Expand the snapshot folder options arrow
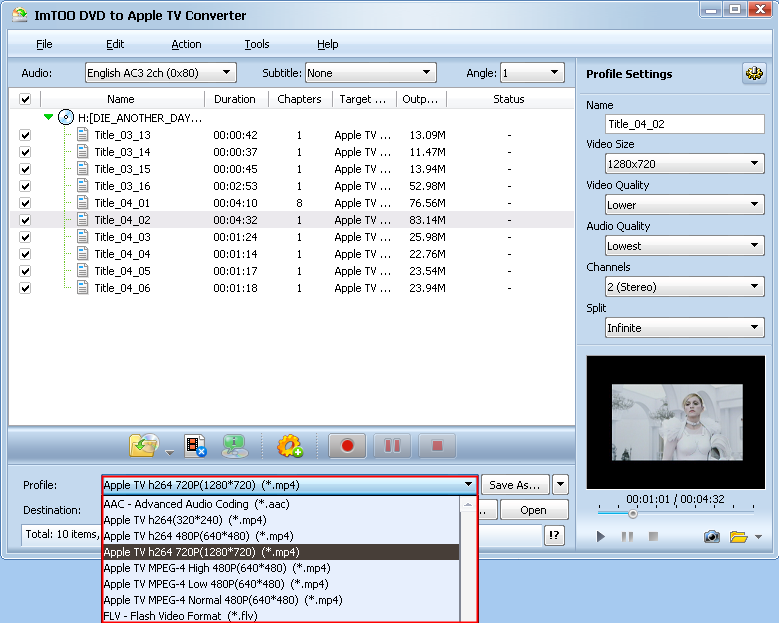The image size is (779, 623). click(x=758, y=537)
